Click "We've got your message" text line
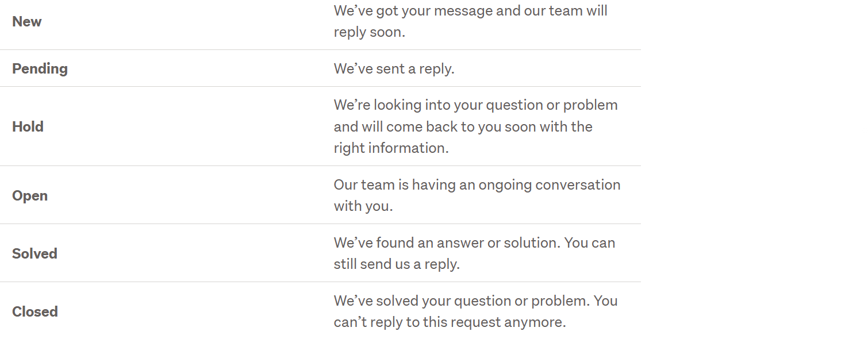This screenshot has height=339, width=868. click(471, 11)
